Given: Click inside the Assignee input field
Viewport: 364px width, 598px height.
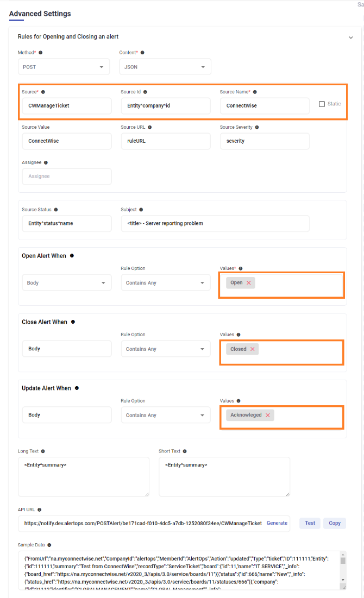Looking at the screenshot, I should (x=66, y=176).
